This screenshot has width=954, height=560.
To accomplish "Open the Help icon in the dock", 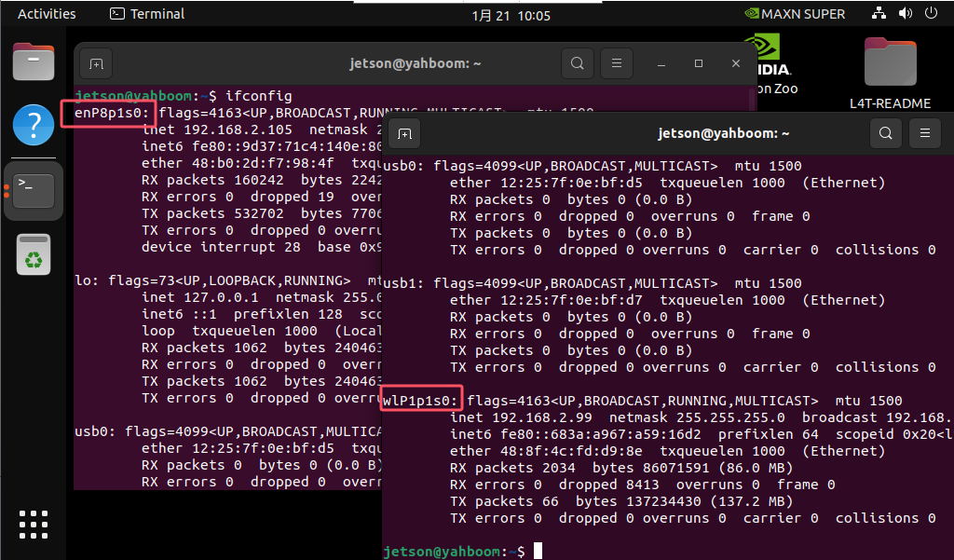I will pyautogui.click(x=34, y=125).
